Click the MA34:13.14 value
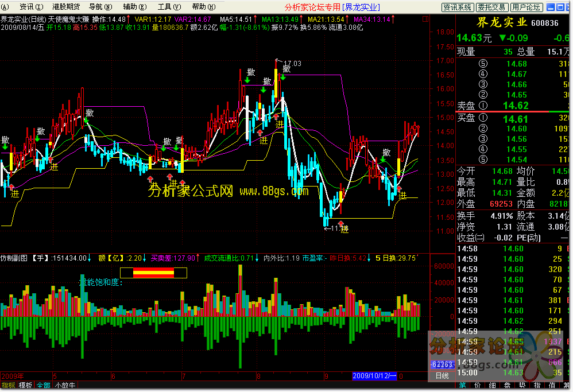 click(x=372, y=20)
